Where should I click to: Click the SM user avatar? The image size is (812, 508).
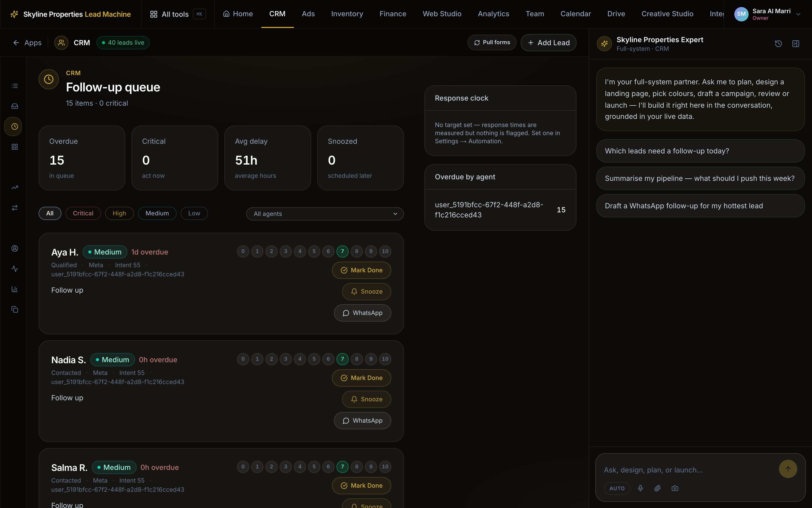coord(741,14)
